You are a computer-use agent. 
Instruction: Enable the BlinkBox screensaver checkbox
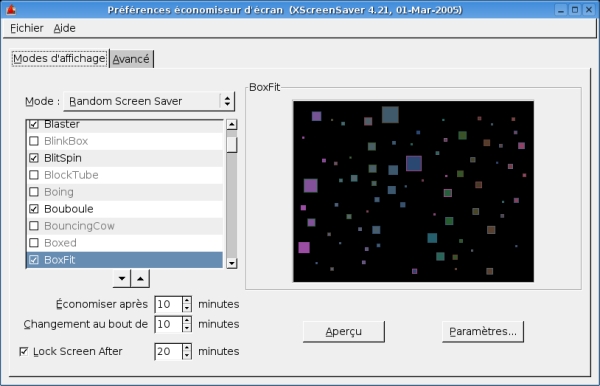coord(34,141)
